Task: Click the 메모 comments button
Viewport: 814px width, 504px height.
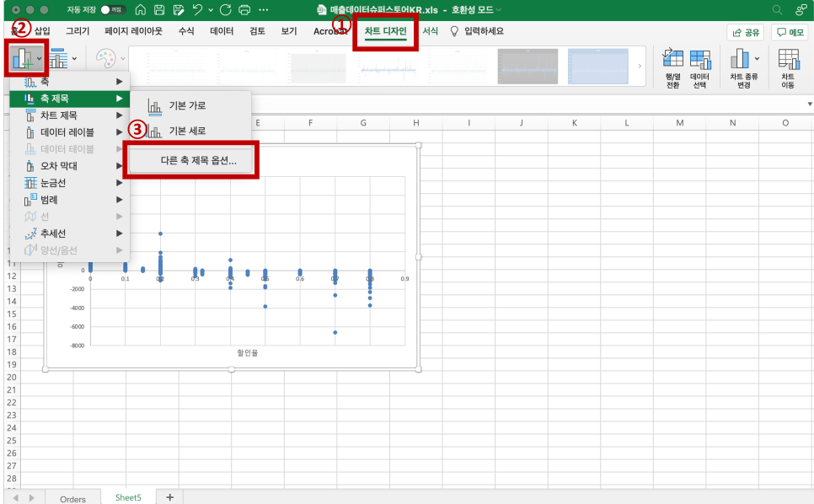Action: click(x=790, y=32)
